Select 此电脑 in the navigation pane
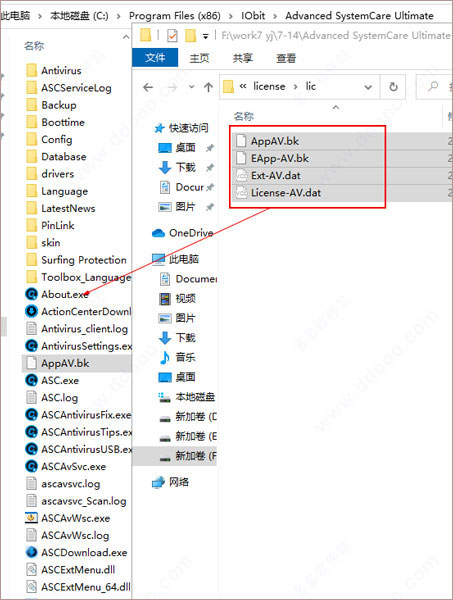The height and width of the screenshot is (600, 453). 176,259
